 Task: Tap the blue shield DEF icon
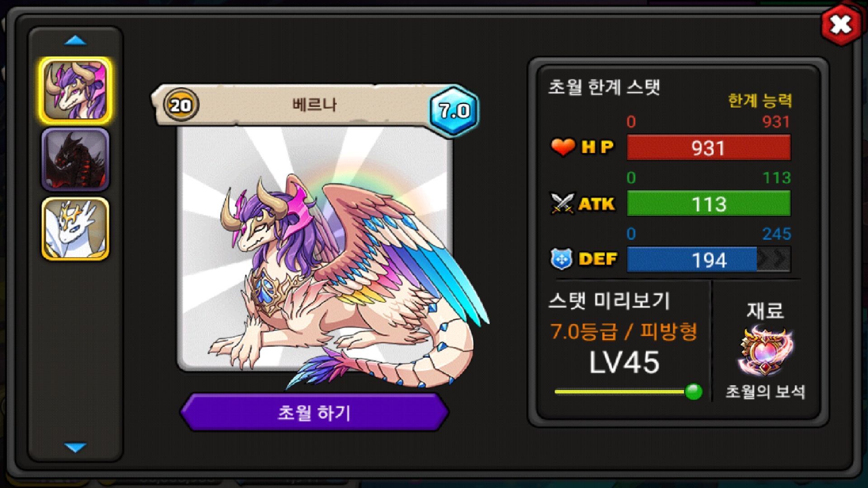(561, 259)
